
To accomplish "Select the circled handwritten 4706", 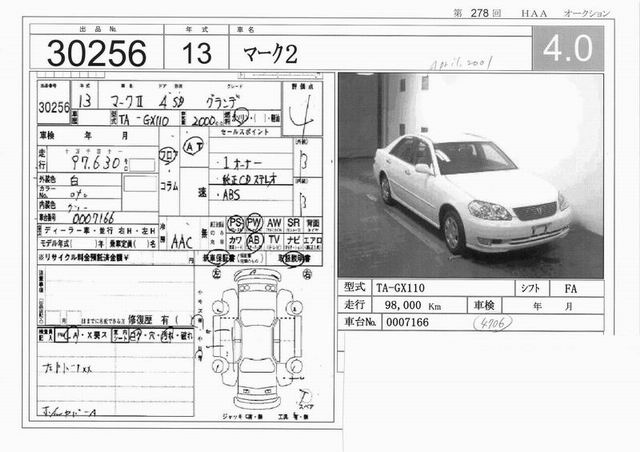I will coord(493,323).
